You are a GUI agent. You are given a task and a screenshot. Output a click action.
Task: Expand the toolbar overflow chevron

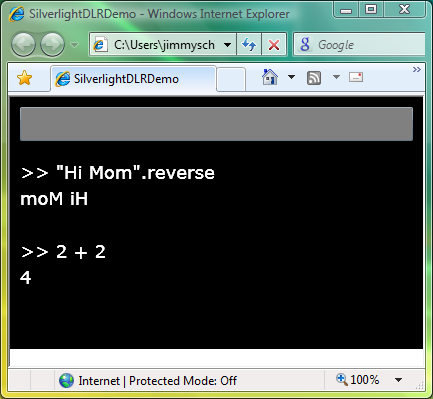[417, 69]
